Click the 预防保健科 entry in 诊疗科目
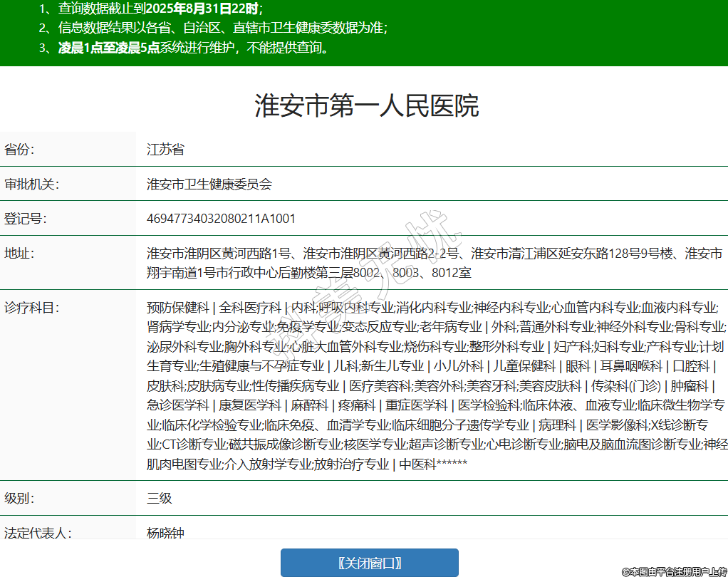The image size is (728, 577). tap(177, 308)
